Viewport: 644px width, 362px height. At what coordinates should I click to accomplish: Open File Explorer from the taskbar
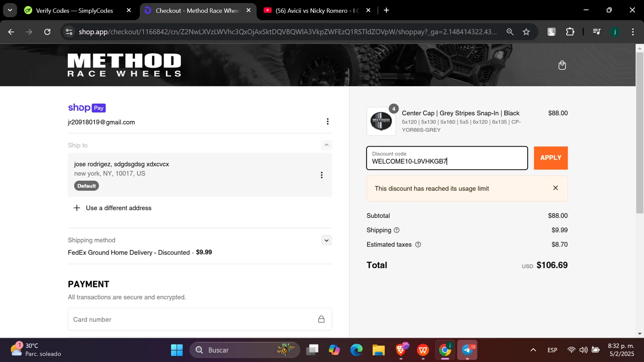coord(378,350)
